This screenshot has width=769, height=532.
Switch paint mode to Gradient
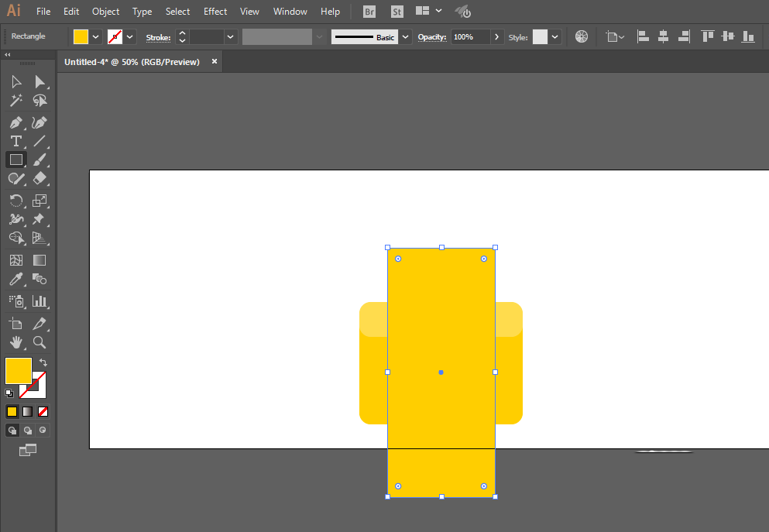click(x=28, y=411)
